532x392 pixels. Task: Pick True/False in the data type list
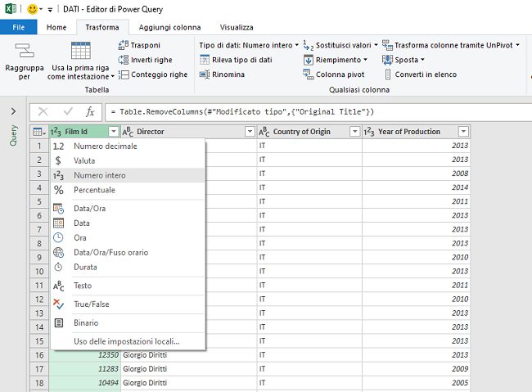pos(91,304)
